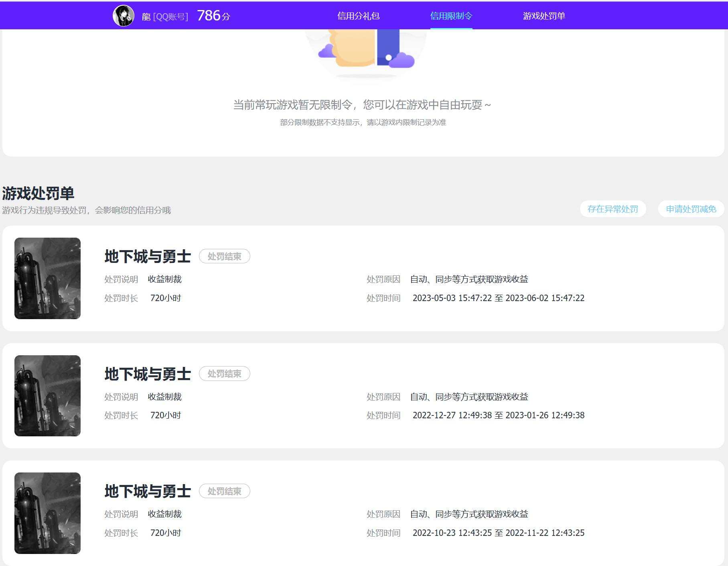The height and width of the screenshot is (566, 728).
Task: Click the username 龍 [QQ账号] text
Action: coord(165,16)
